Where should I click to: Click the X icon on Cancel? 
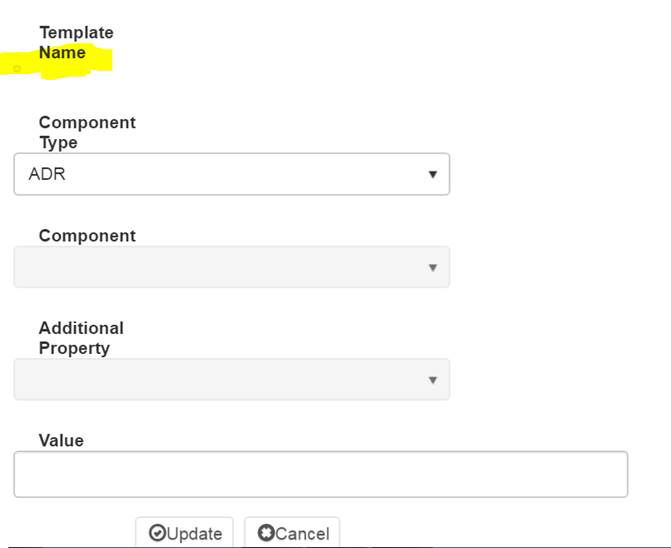[x=265, y=533]
